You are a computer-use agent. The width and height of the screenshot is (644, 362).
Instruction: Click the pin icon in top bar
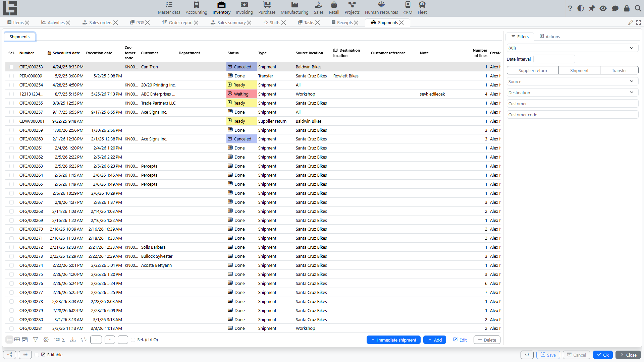click(x=592, y=8)
